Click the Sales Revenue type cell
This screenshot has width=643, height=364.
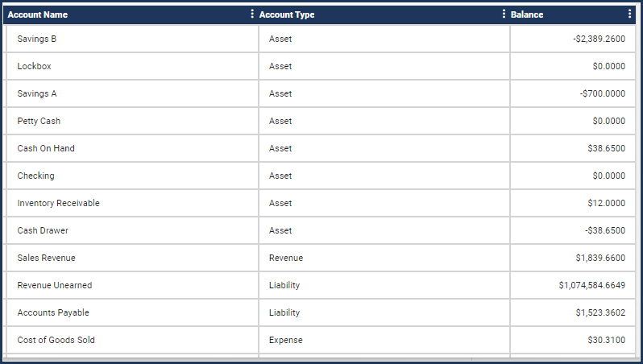tap(384, 258)
